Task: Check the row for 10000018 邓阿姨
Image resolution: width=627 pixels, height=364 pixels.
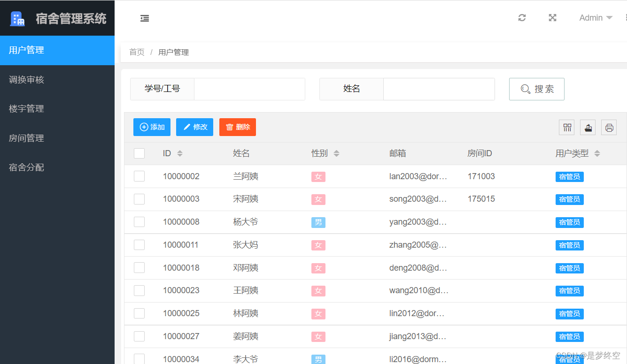Action: tap(139, 267)
